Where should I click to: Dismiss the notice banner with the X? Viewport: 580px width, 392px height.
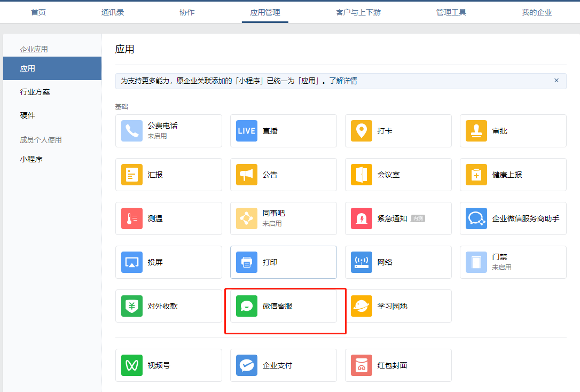pos(557,81)
